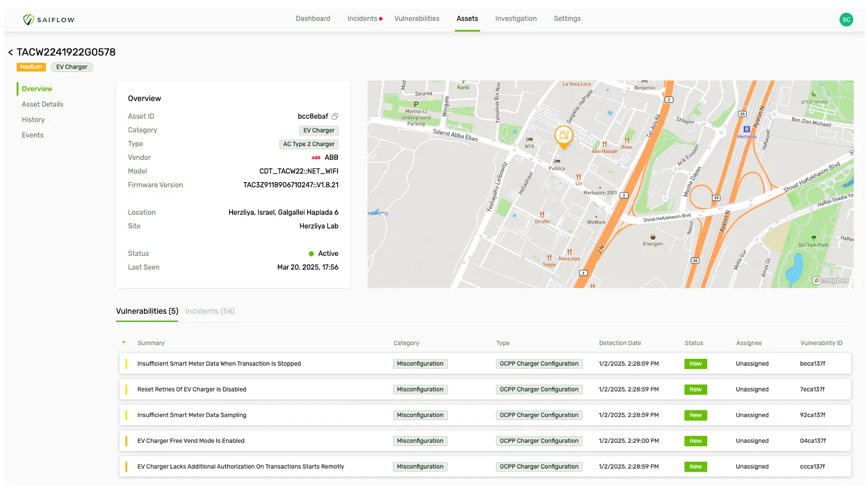868x495 pixels.
Task: Click the Merkazim 2001 label on map
Action: [600, 193]
